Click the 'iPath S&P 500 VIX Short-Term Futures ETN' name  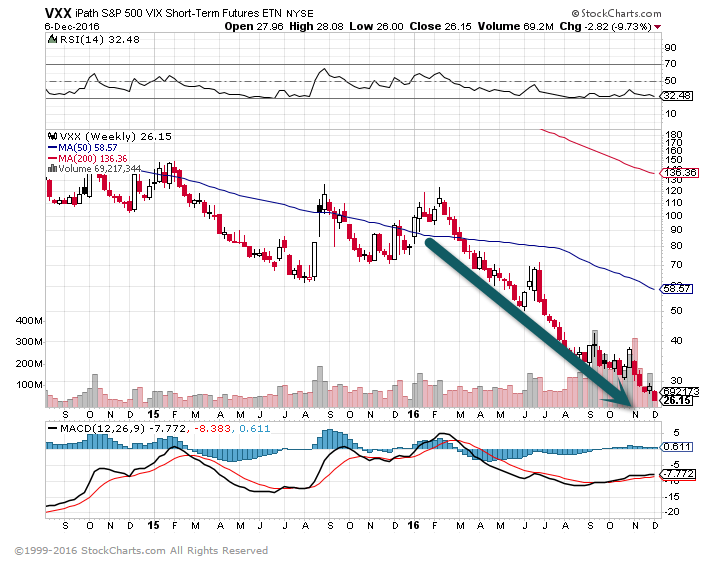coord(178,13)
